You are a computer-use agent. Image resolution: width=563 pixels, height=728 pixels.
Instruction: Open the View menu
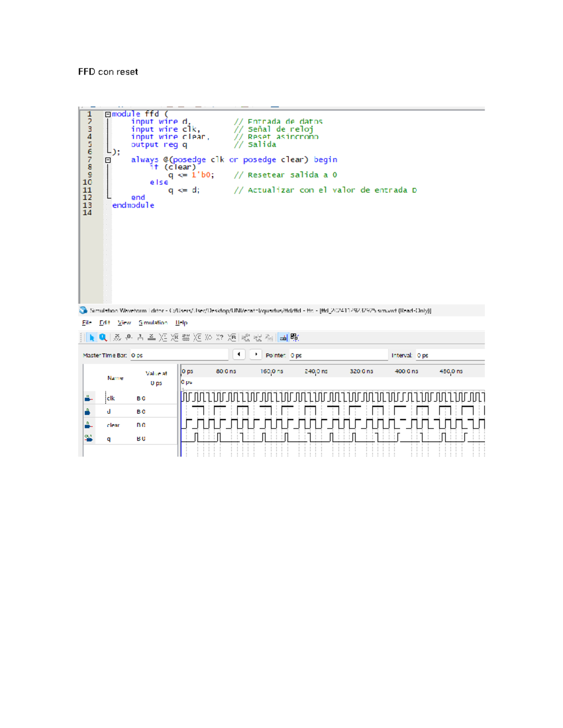coord(124,323)
